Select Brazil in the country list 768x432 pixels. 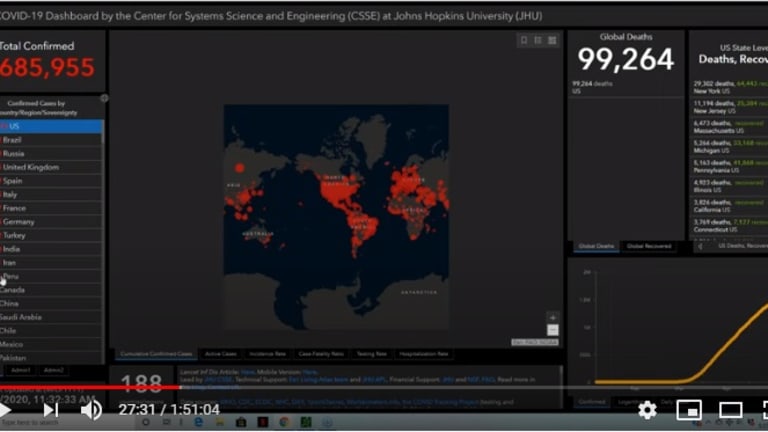pyautogui.click(x=51, y=140)
